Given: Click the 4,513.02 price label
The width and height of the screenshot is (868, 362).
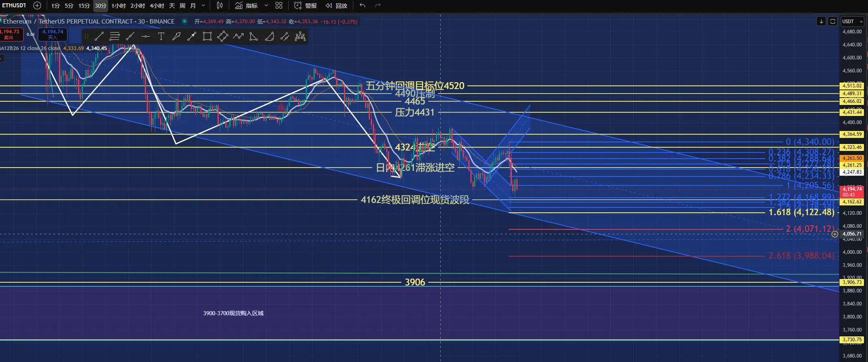Looking at the screenshot, I should (x=852, y=86).
